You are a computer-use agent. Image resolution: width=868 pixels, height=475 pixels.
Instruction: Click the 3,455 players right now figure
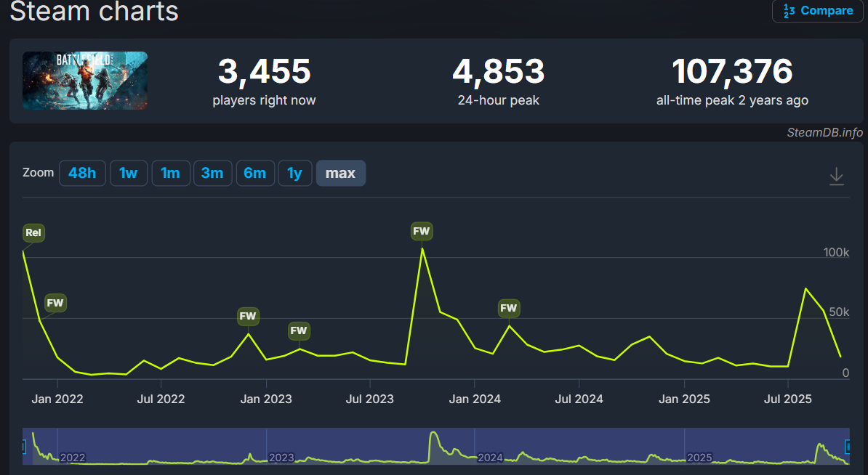pos(264,71)
